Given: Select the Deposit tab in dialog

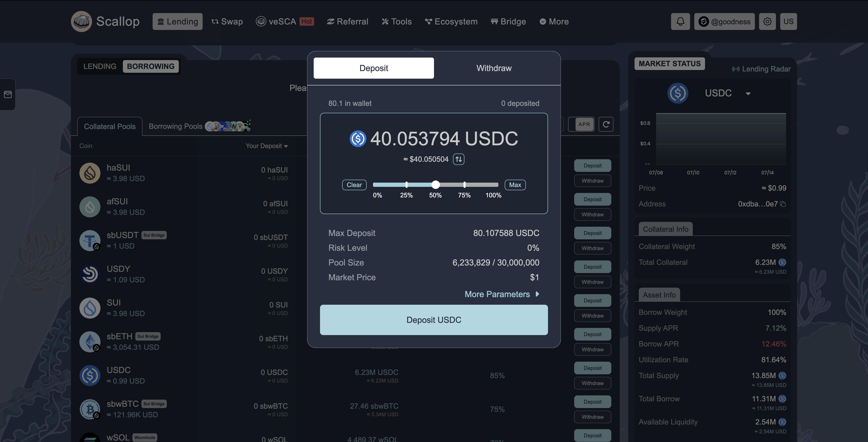Looking at the screenshot, I should (374, 68).
